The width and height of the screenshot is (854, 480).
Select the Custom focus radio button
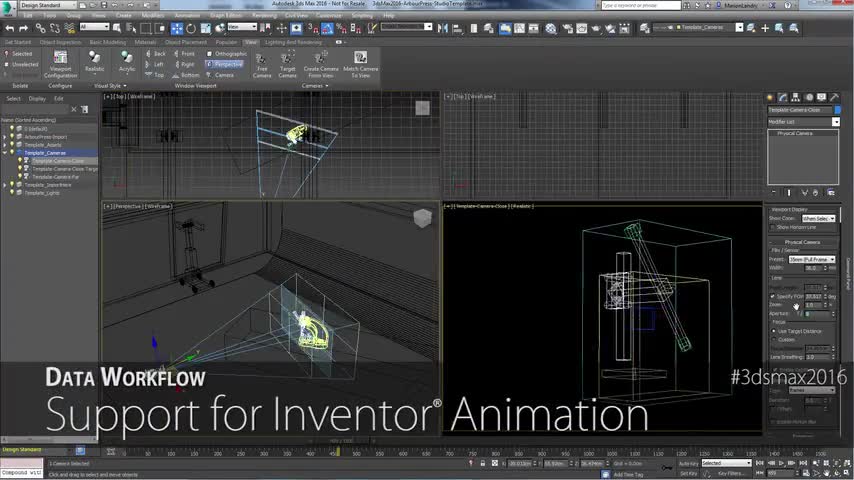773,339
